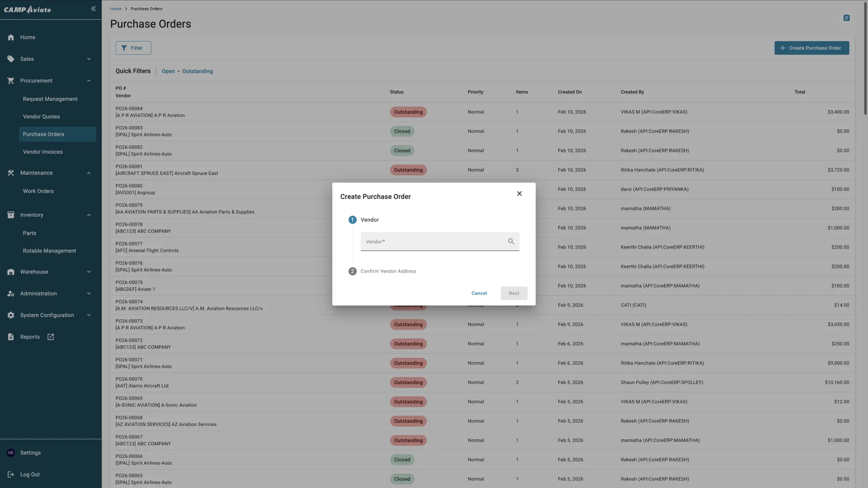This screenshot has width=868, height=488.
Task: Click the clipboard icon at top right
Action: (846, 18)
